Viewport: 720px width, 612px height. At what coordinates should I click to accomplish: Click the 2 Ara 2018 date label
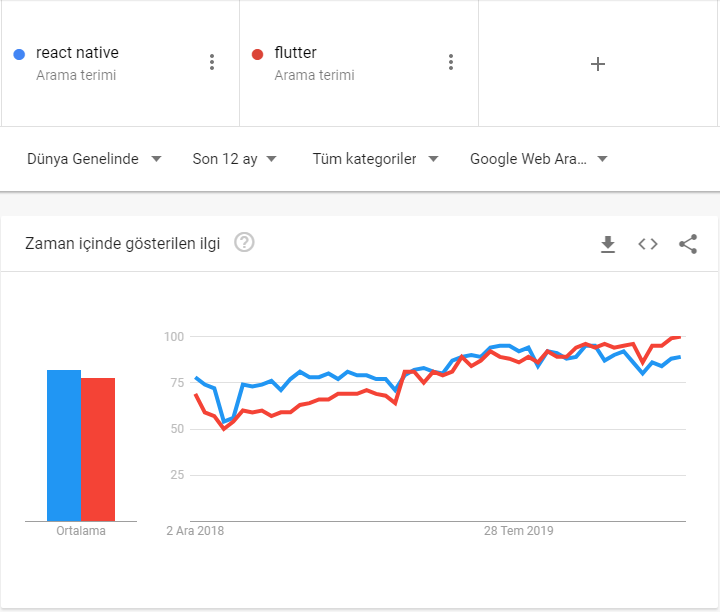[x=195, y=531]
